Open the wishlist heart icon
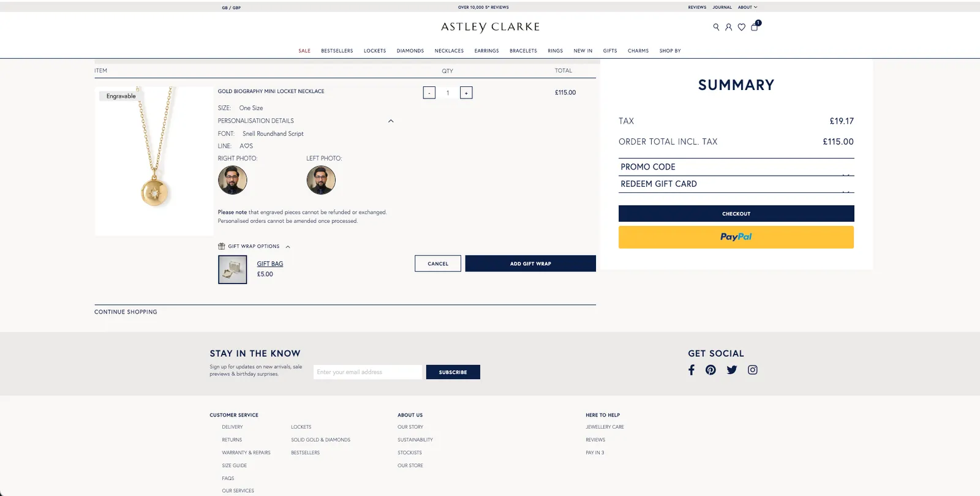This screenshot has height=496, width=980. [741, 27]
